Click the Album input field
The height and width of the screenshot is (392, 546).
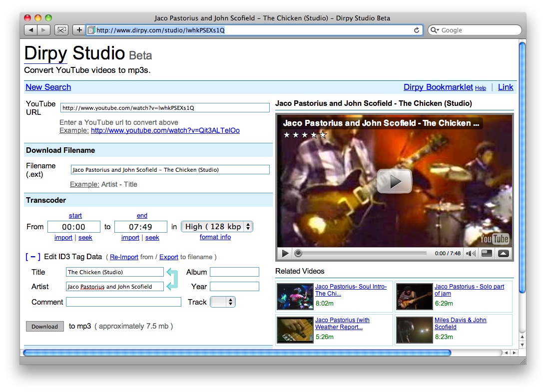point(234,272)
